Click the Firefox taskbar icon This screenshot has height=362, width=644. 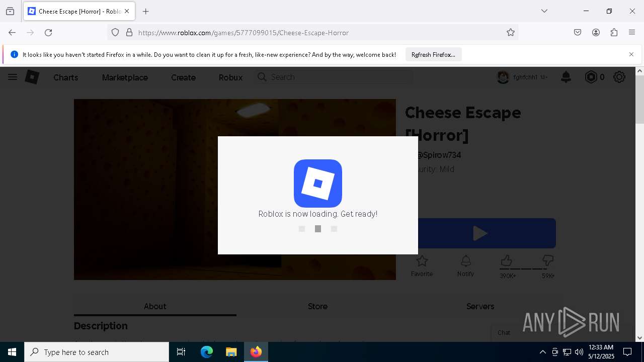pos(256,352)
